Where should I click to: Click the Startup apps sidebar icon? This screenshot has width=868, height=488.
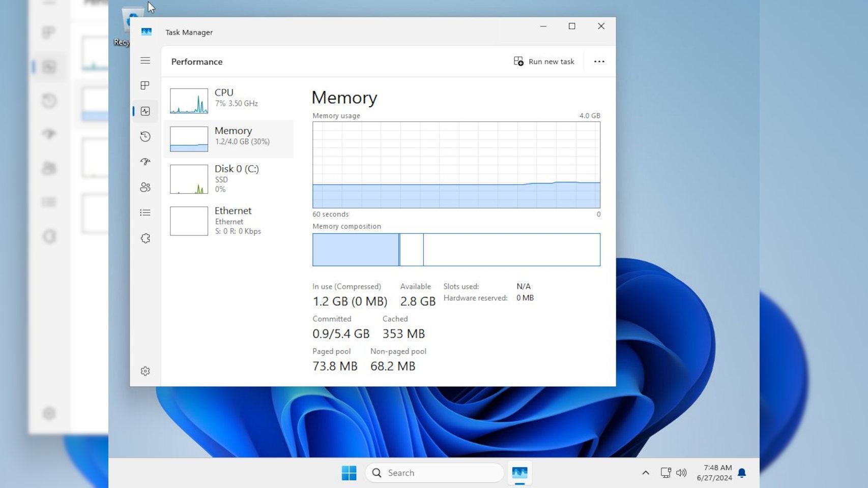point(146,162)
